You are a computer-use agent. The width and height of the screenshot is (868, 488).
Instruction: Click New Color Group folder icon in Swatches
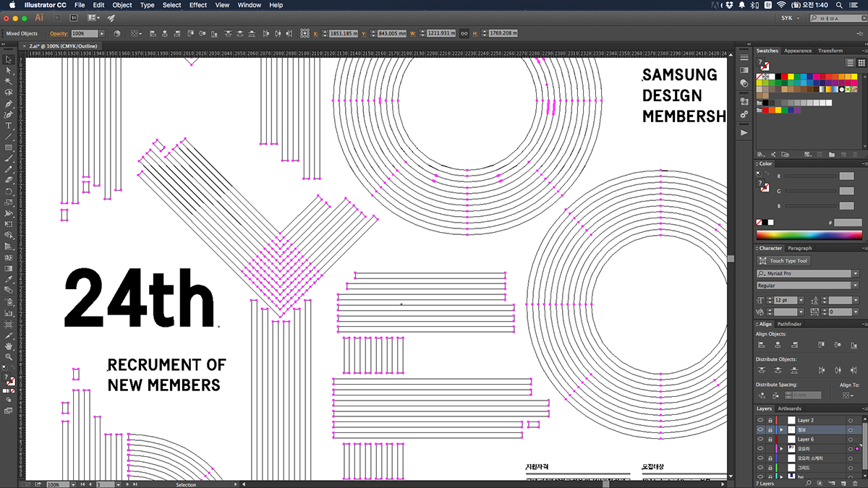832,154
